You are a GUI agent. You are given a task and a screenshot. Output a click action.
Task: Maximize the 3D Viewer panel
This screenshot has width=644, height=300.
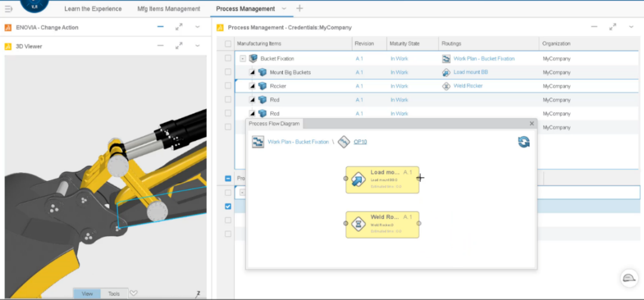pyautogui.click(x=179, y=46)
